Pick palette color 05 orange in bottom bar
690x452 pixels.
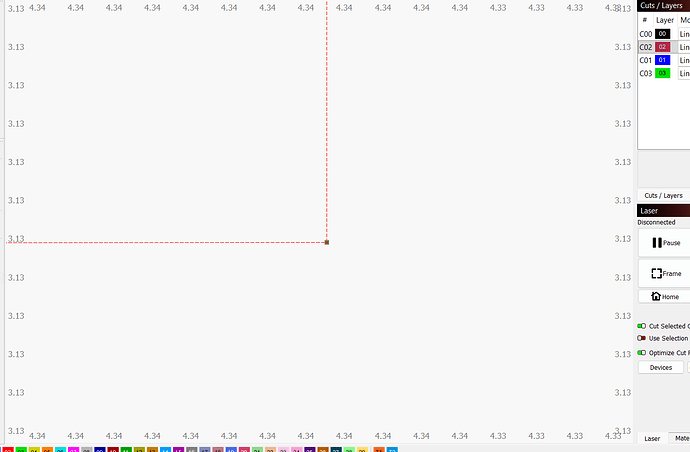click(48, 450)
